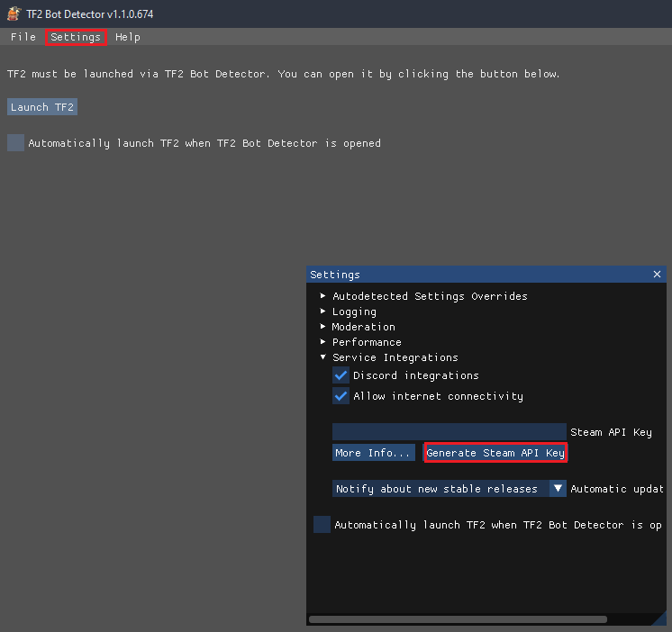
Task: Check auto-launch TF2 box in Settings panel
Action: coord(322,525)
